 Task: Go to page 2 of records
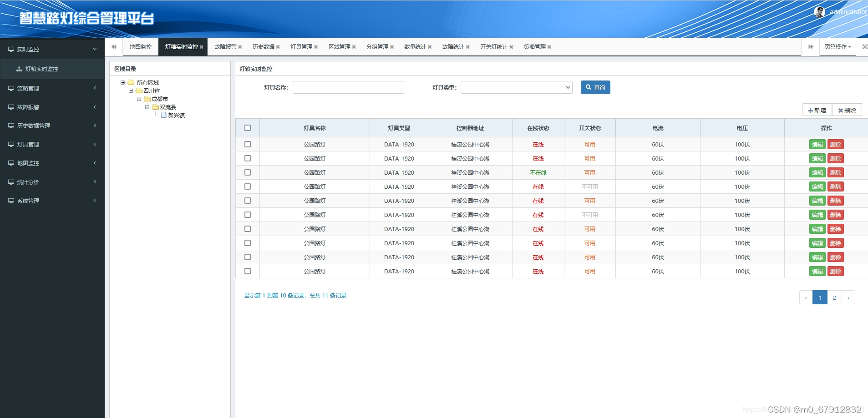click(834, 297)
